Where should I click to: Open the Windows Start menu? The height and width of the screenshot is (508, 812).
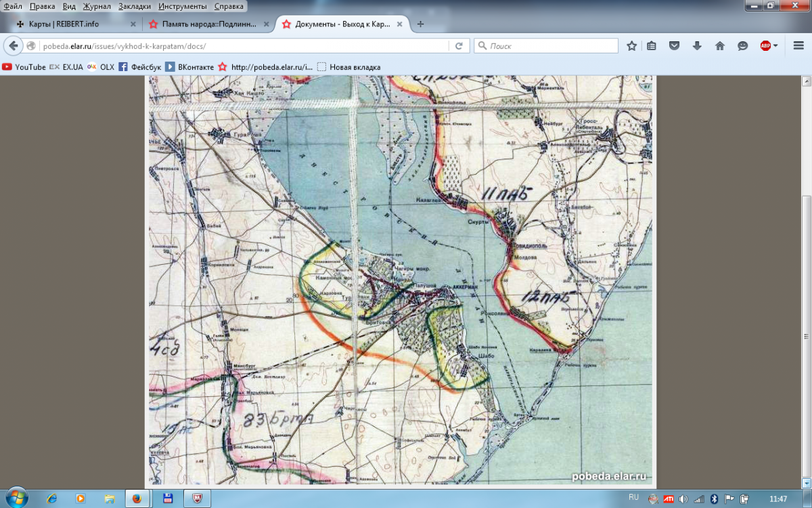16,498
